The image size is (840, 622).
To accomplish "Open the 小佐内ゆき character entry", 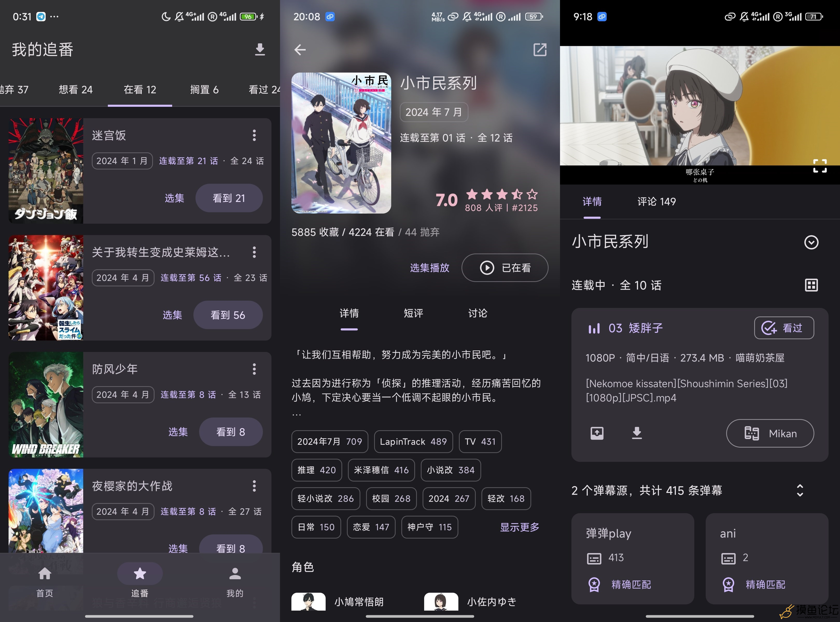I will point(470,602).
